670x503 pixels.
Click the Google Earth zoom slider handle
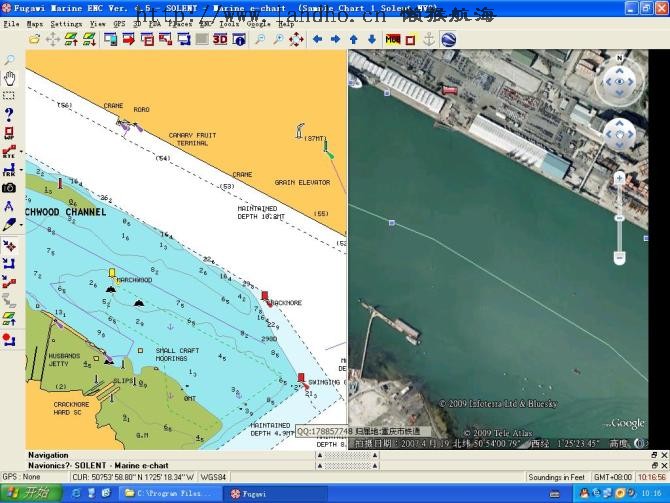620,218
